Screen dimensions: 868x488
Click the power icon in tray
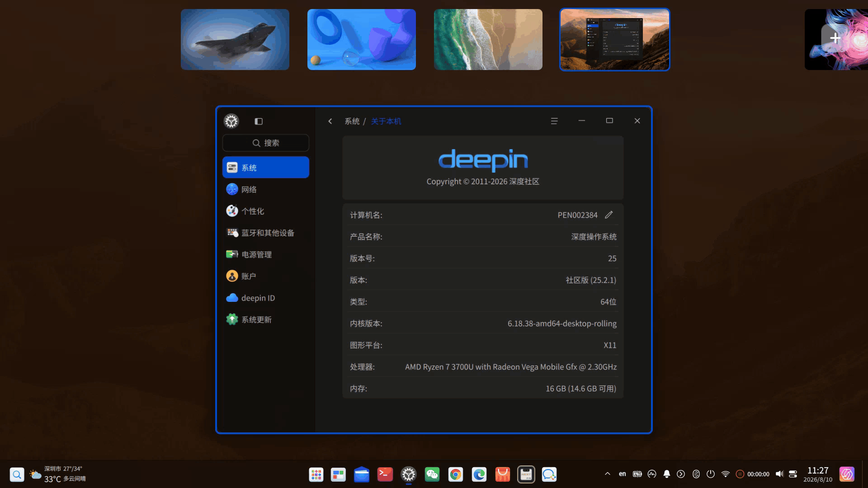711,474
